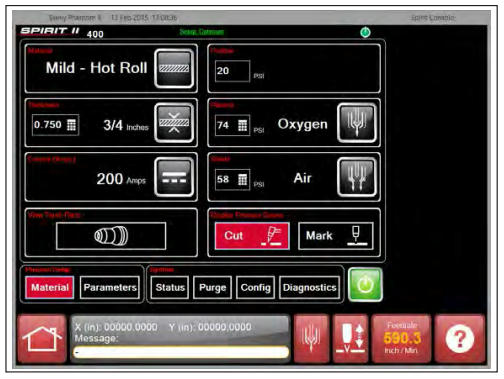Open the system Status button

[170, 287]
